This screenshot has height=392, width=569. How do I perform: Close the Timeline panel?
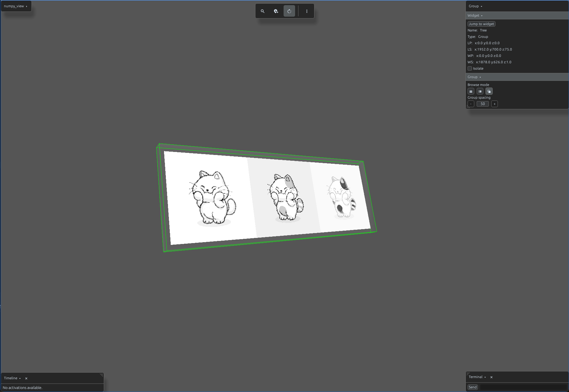click(26, 378)
